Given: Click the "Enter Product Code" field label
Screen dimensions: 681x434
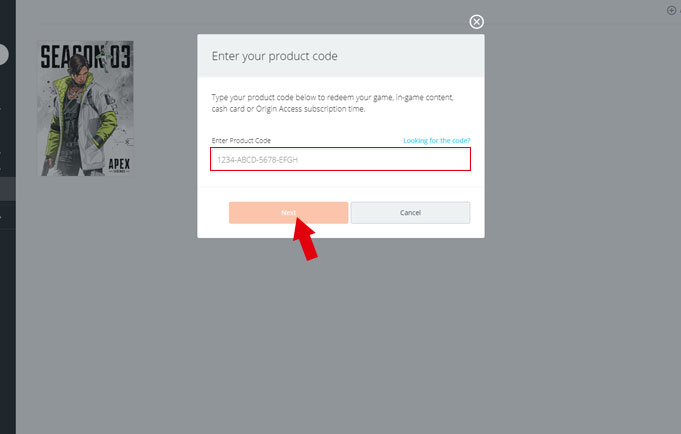Looking at the screenshot, I should (241, 141).
